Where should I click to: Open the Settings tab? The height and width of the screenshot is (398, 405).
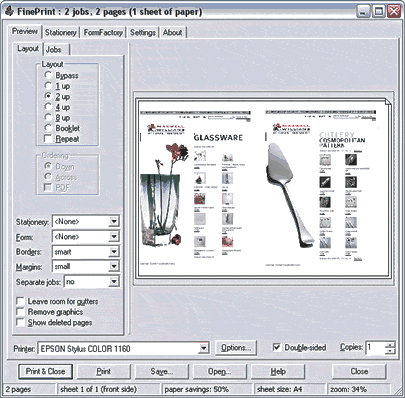pyautogui.click(x=143, y=33)
